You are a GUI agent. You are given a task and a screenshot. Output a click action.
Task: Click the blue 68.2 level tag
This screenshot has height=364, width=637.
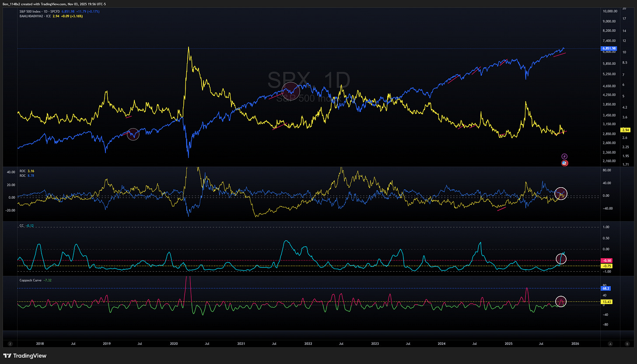606,288
